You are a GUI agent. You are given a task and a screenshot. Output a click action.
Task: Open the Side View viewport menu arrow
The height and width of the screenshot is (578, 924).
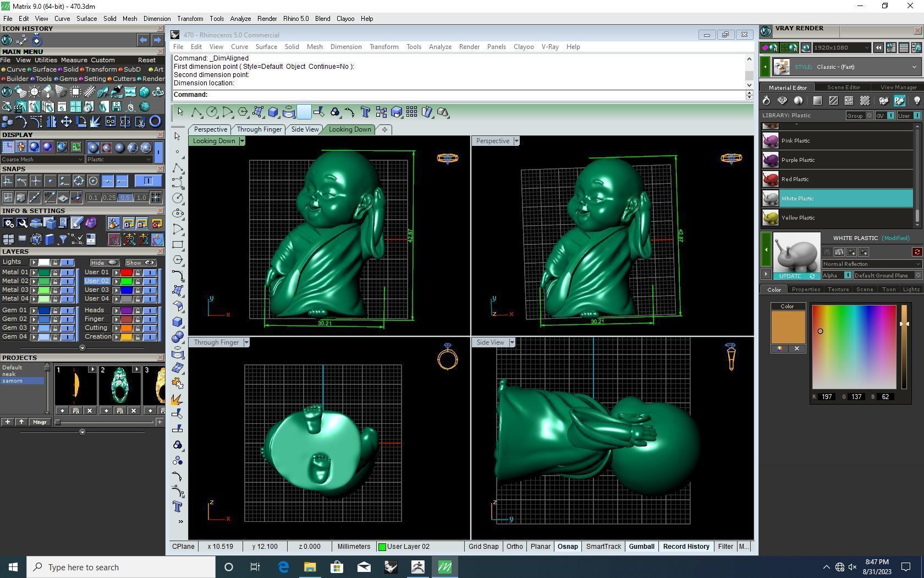[512, 342]
